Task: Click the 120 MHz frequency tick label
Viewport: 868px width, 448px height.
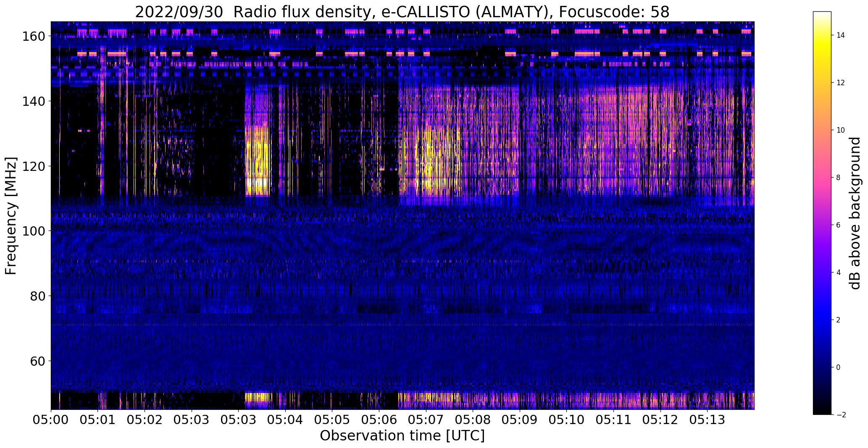Action: click(x=33, y=166)
